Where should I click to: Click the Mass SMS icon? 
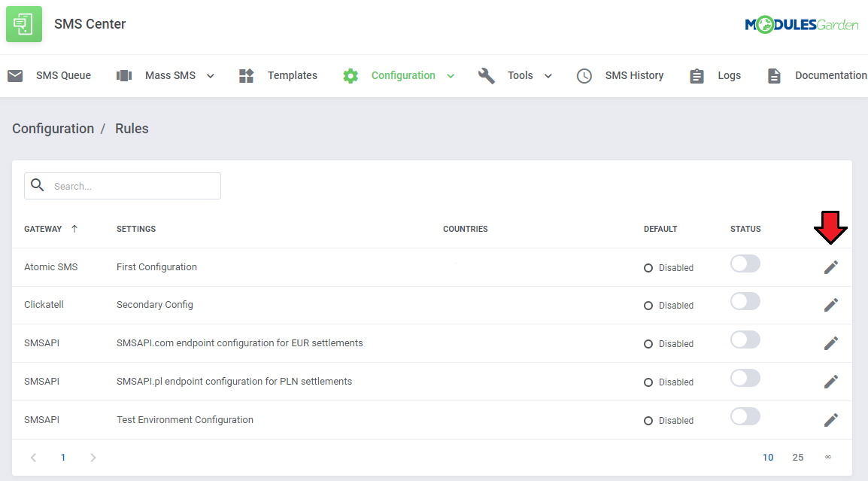124,75
